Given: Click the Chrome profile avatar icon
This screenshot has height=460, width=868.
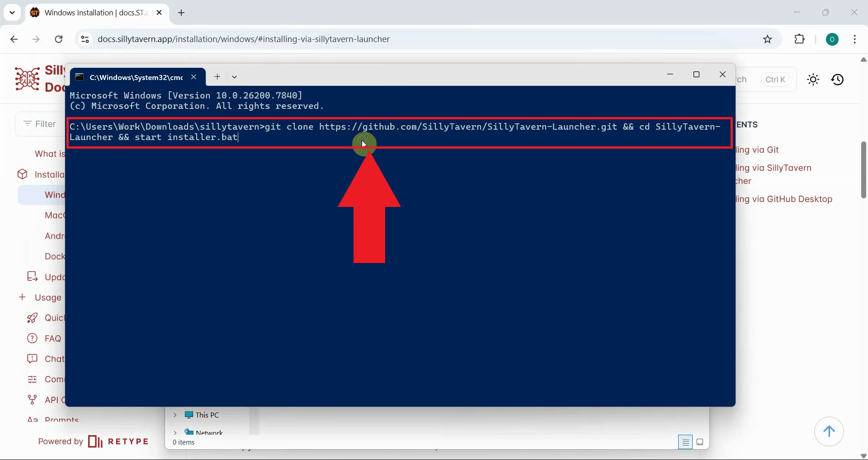Looking at the screenshot, I should pos(832,39).
